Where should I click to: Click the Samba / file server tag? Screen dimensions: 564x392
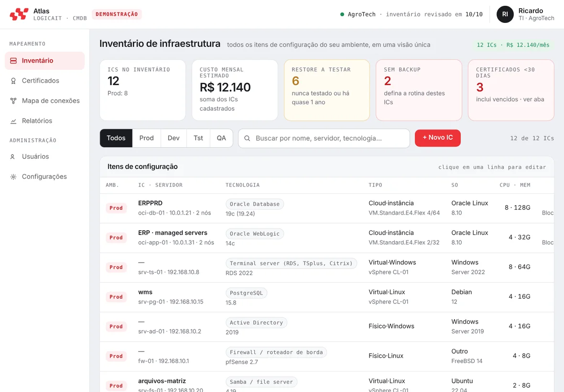[x=261, y=382]
